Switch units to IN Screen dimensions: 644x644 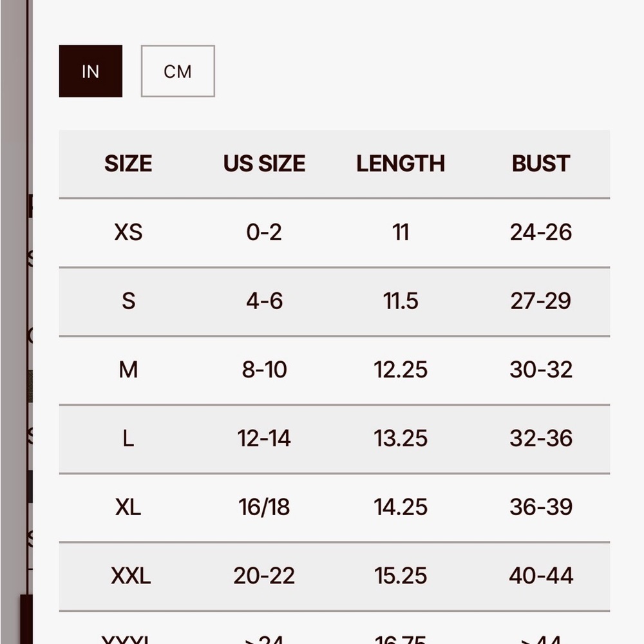(x=90, y=71)
